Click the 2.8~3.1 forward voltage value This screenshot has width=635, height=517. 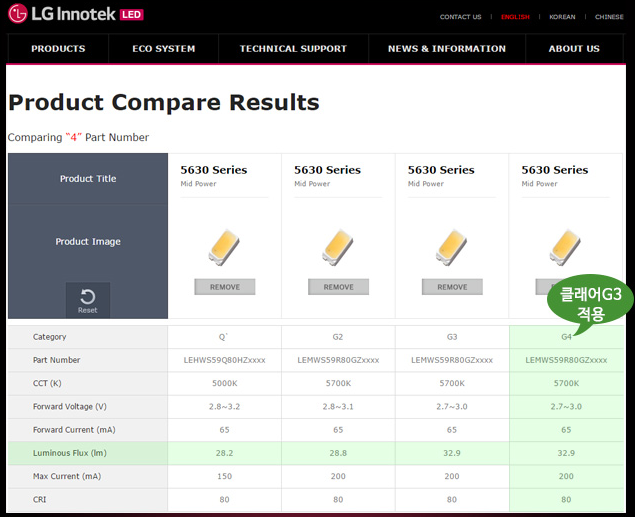[338, 406]
